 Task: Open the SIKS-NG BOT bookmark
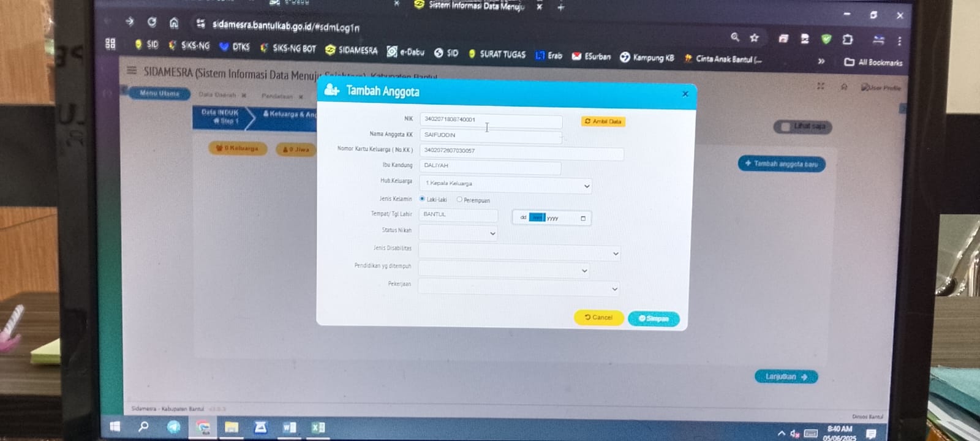pos(288,48)
